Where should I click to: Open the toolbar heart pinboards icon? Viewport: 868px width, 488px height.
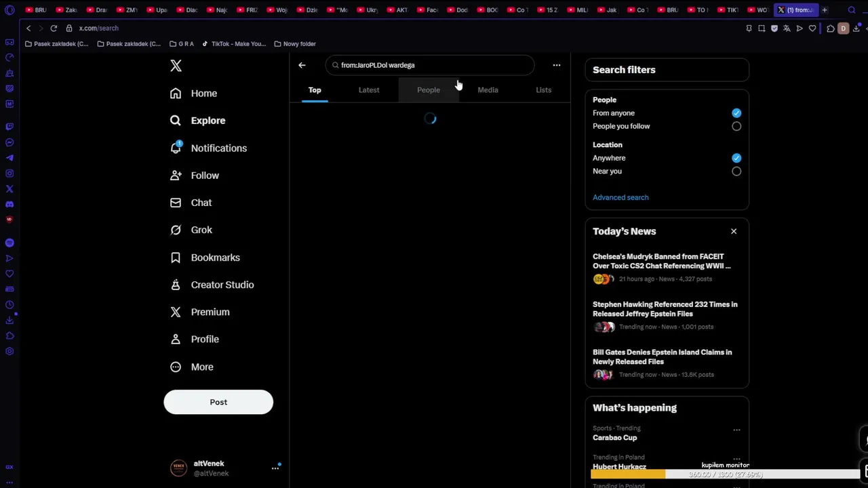[812, 28]
